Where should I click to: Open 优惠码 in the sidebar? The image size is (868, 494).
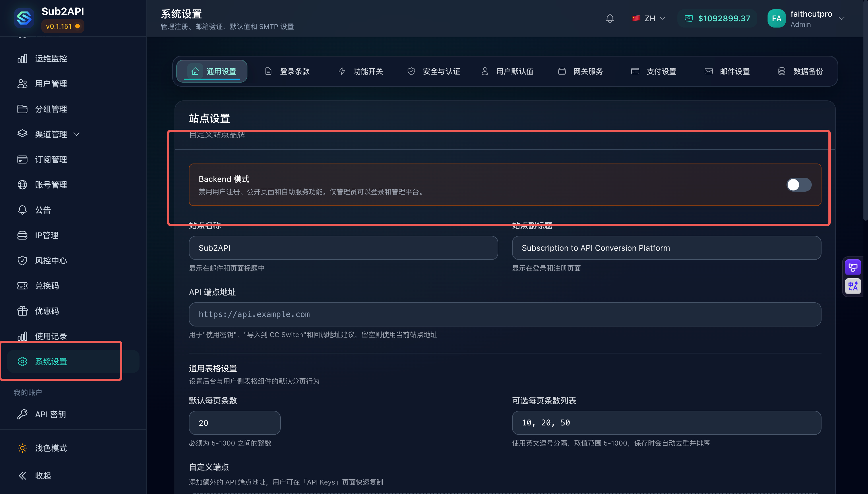(x=73, y=311)
